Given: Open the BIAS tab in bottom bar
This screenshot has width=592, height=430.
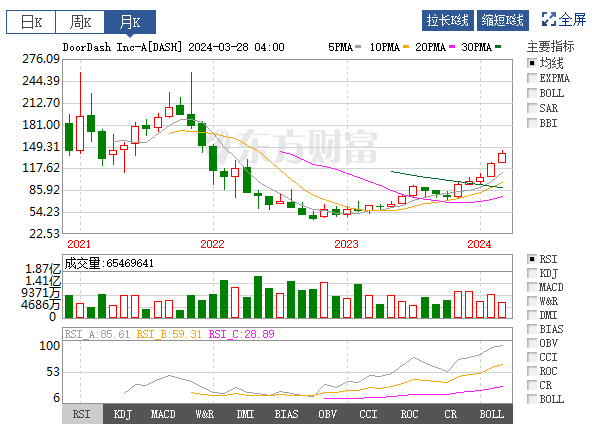Looking at the screenshot, I should (287, 414).
